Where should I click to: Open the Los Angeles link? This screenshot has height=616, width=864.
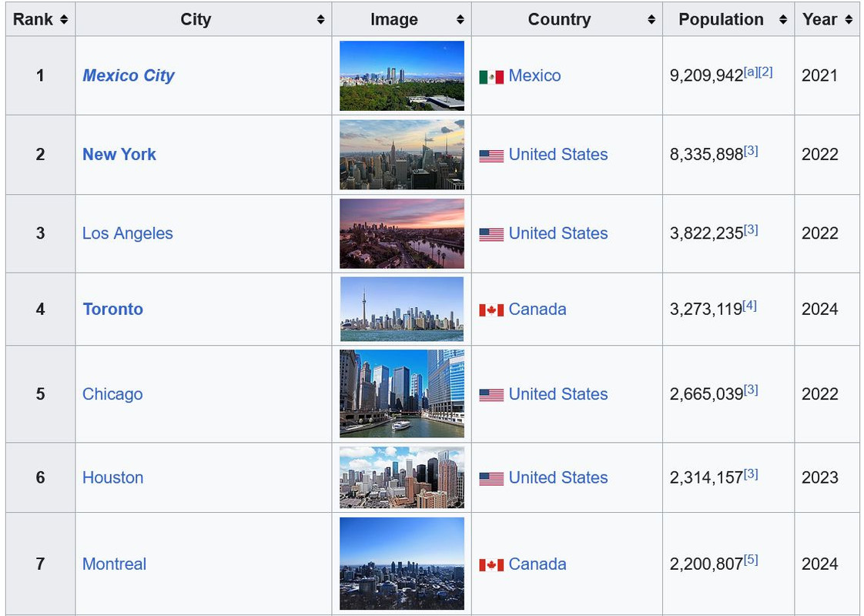pos(128,233)
